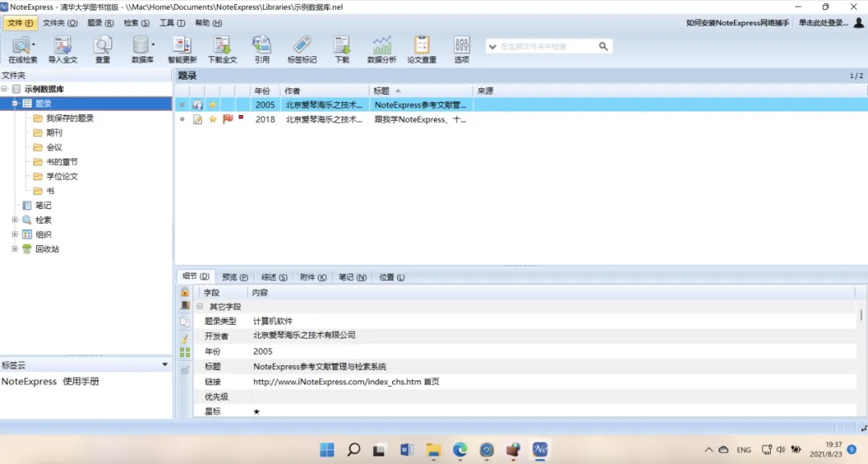
Task: Expand the 回收站 tree node
Action: (x=15, y=248)
